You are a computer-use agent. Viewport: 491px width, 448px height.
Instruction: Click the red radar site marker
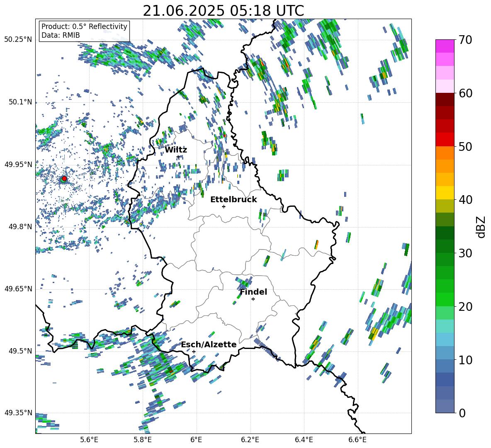(64, 179)
